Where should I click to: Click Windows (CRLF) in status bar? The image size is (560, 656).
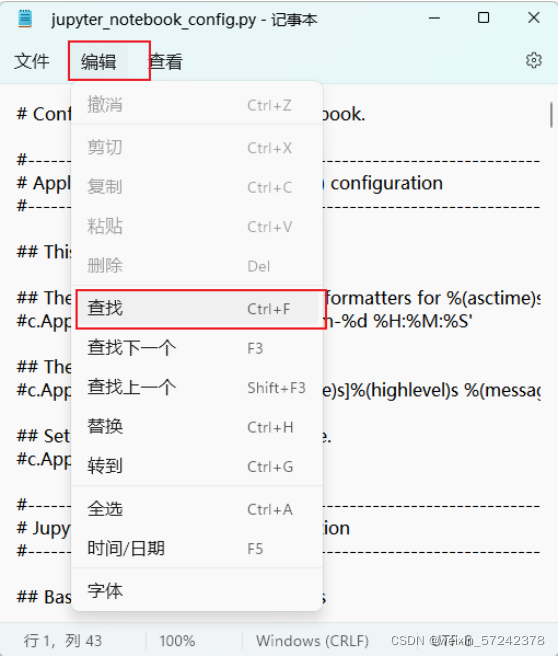click(x=312, y=641)
